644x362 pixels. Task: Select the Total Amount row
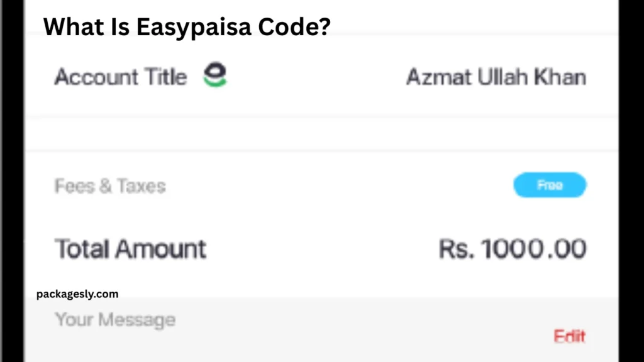point(130,248)
